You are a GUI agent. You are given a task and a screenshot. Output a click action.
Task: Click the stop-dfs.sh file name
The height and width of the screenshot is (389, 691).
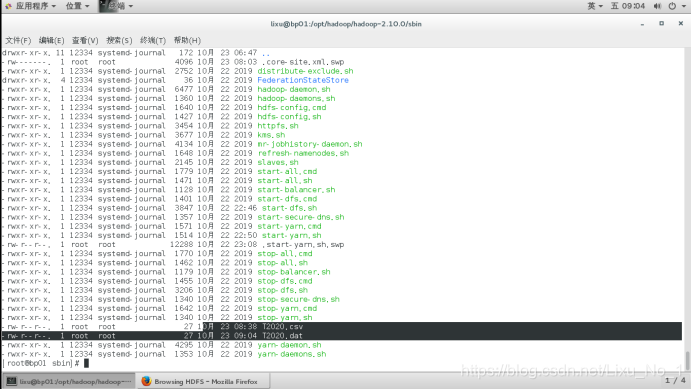pyautogui.click(x=282, y=290)
